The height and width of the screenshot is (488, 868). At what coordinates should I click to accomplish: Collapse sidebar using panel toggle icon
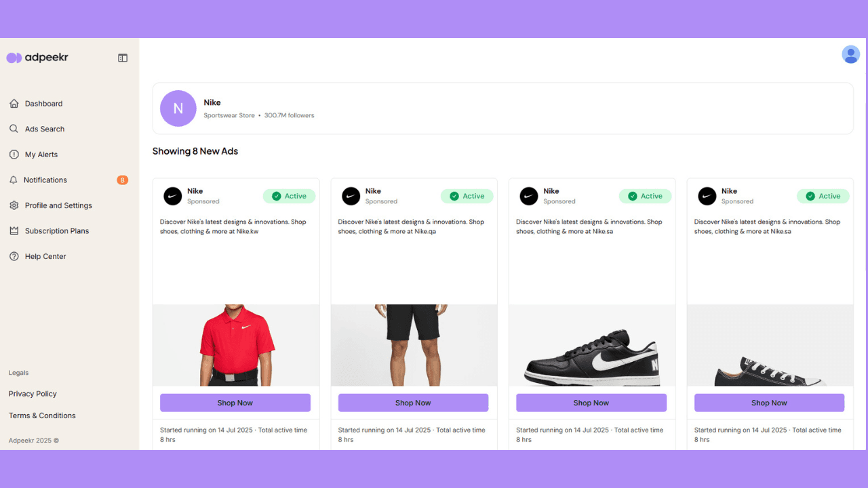tap(123, 58)
